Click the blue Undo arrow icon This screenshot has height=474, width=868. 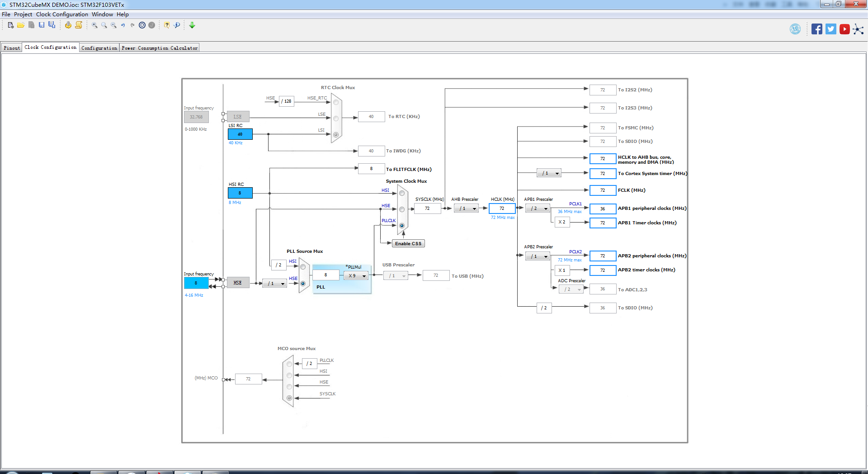(123, 25)
